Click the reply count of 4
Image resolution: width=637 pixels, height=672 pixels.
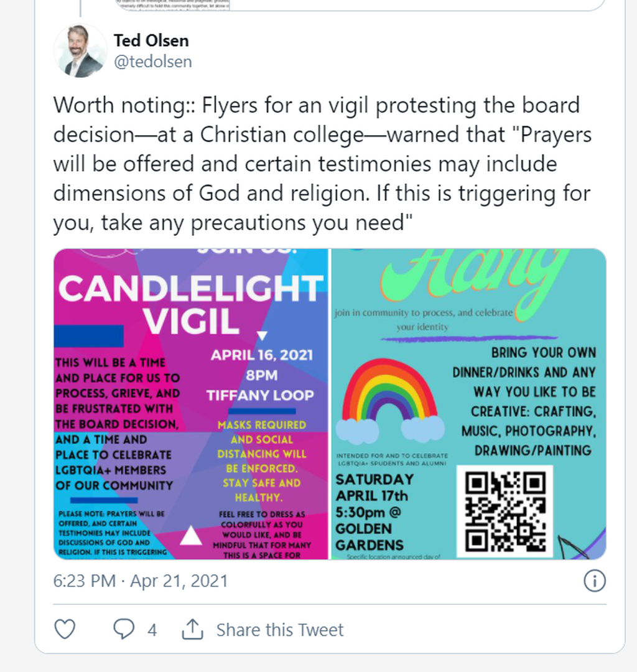coord(152,630)
